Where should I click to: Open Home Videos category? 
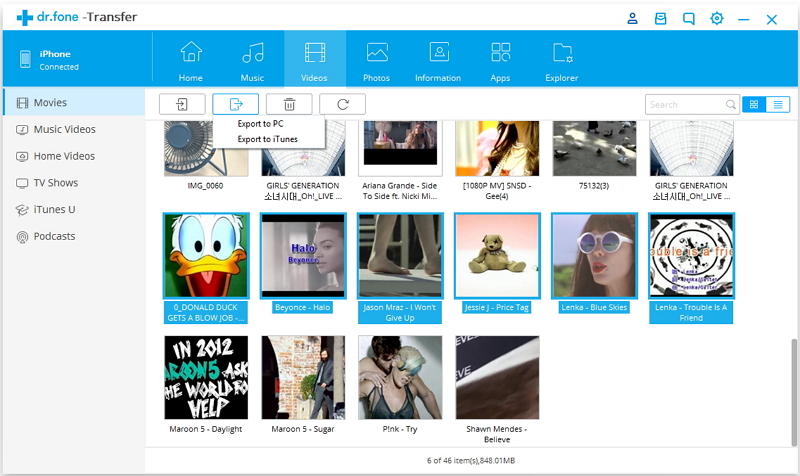point(74,156)
